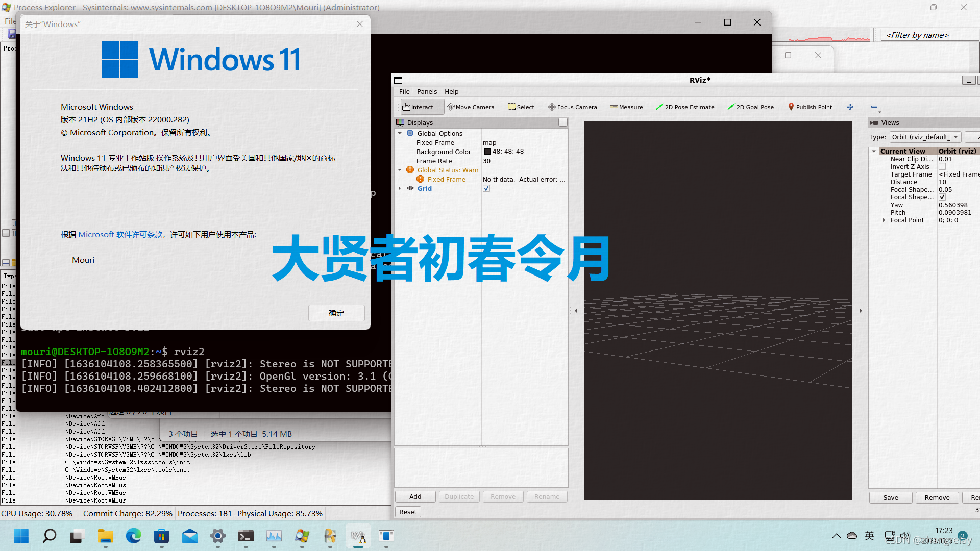Viewport: 980px width, 551px height.
Task: Click the minus remove-tool toolbar icon
Action: tap(874, 107)
